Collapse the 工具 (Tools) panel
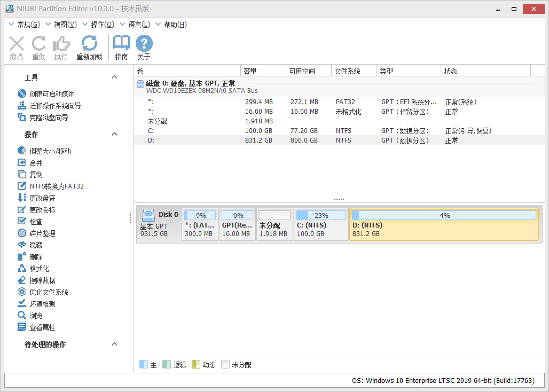 pos(114,76)
